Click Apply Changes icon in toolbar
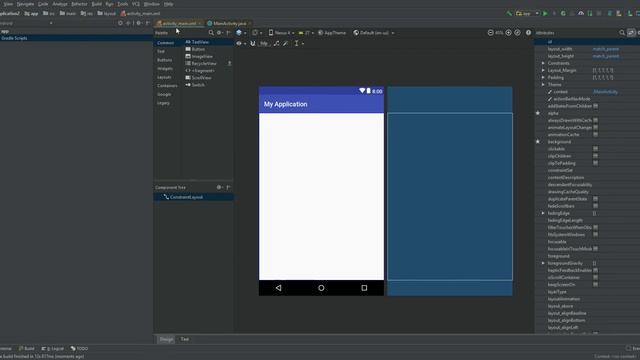The image size is (640, 360). click(x=554, y=13)
